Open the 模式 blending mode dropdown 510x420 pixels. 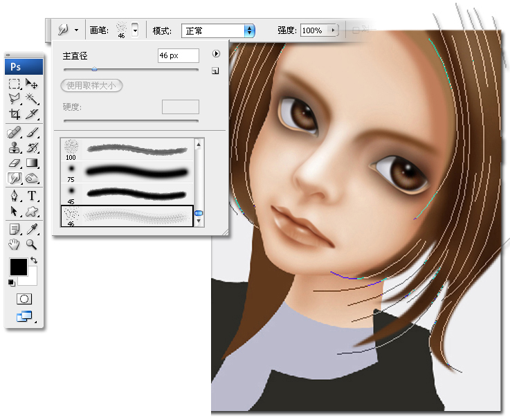218,30
